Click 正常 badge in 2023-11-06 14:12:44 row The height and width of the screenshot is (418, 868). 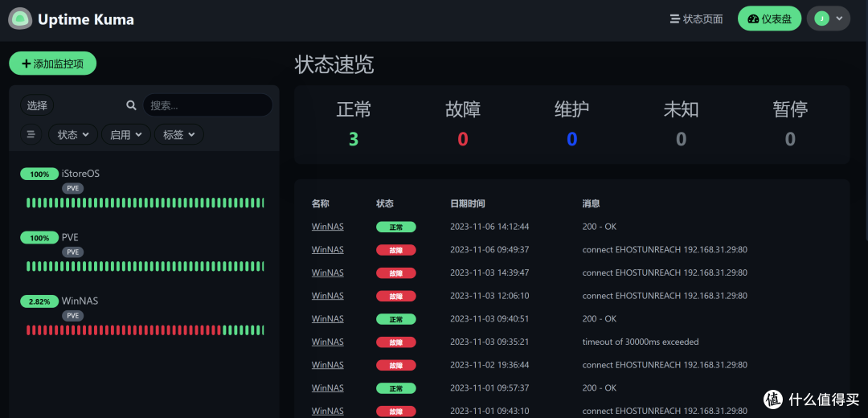click(x=395, y=227)
